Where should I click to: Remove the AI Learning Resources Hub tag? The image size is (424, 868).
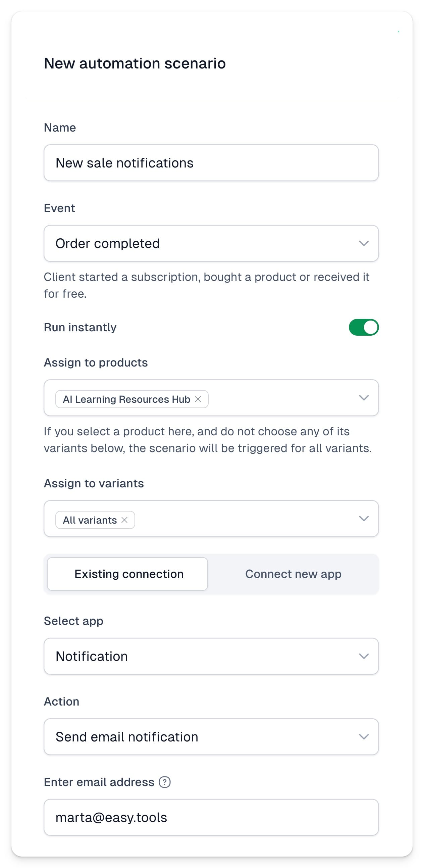(198, 399)
